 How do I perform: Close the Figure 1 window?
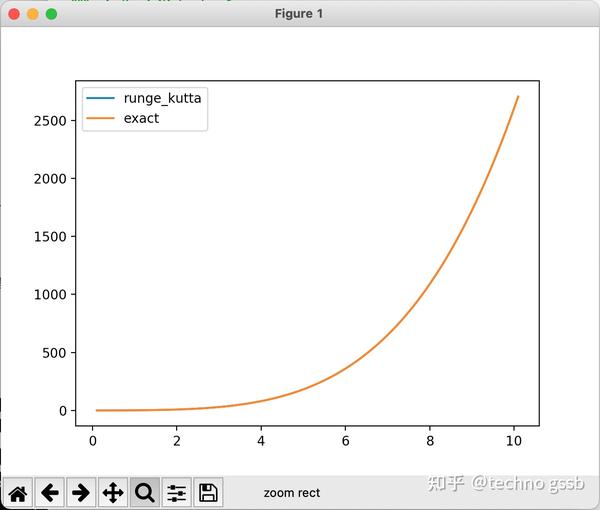tap(14, 14)
